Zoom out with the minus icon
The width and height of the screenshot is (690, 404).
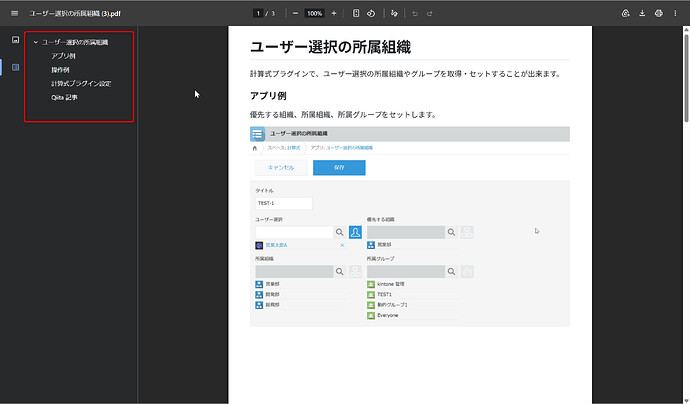click(x=295, y=14)
